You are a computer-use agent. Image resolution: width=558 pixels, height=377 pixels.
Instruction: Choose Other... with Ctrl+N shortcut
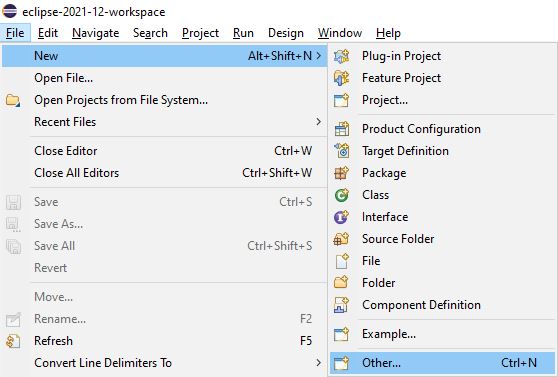click(442, 363)
